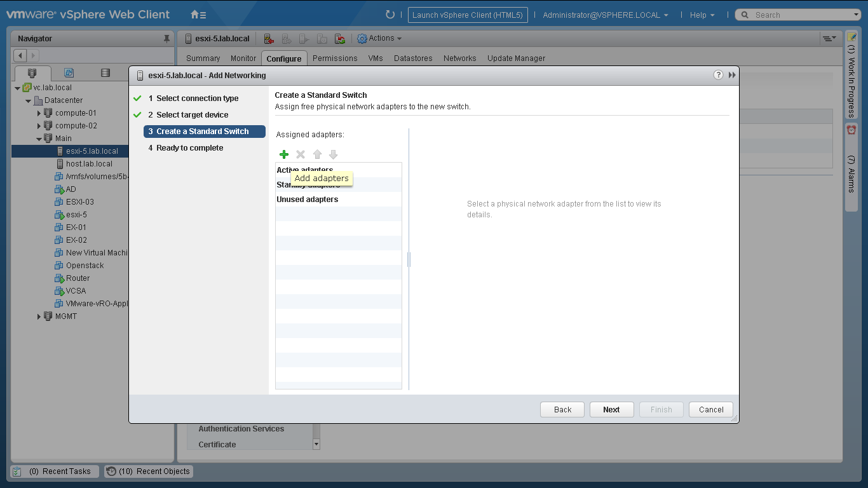Click the refresh icon in top header
This screenshot has width=868, height=488.
click(x=390, y=15)
